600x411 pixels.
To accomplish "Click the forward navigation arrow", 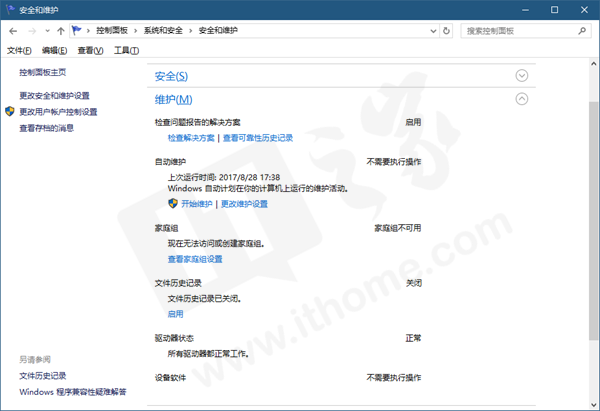I will (x=32, y=31).
